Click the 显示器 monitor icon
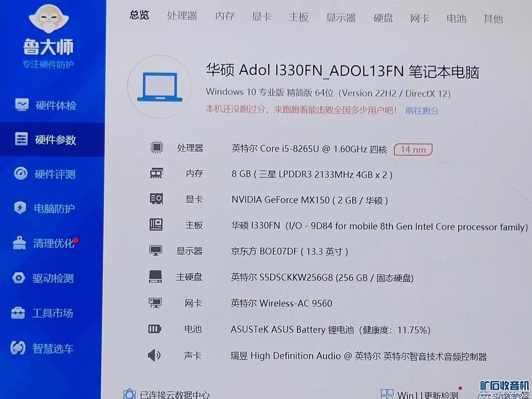The width and height of the screenshot is (532, 399). coord(156,251)
